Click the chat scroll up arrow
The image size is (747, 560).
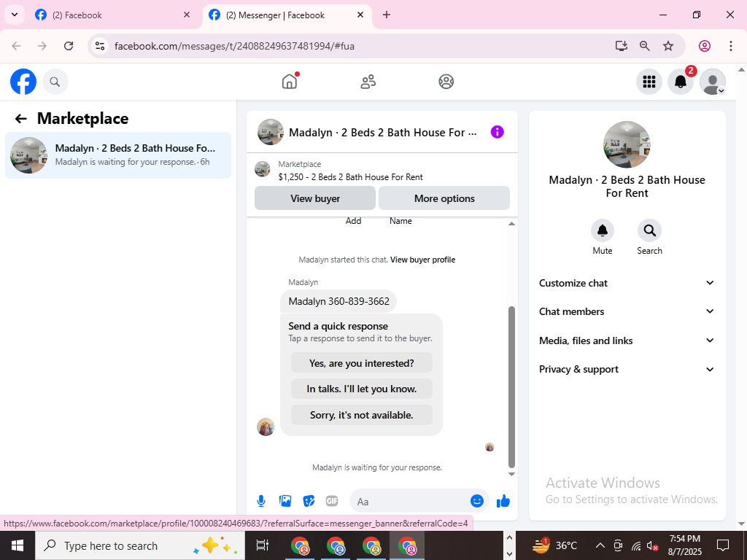click(x=511, y=223)
